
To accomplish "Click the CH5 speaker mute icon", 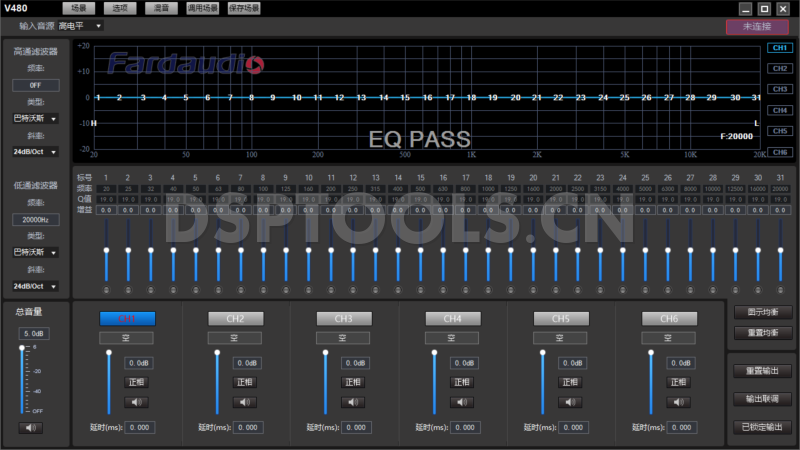I will (570, 402).
